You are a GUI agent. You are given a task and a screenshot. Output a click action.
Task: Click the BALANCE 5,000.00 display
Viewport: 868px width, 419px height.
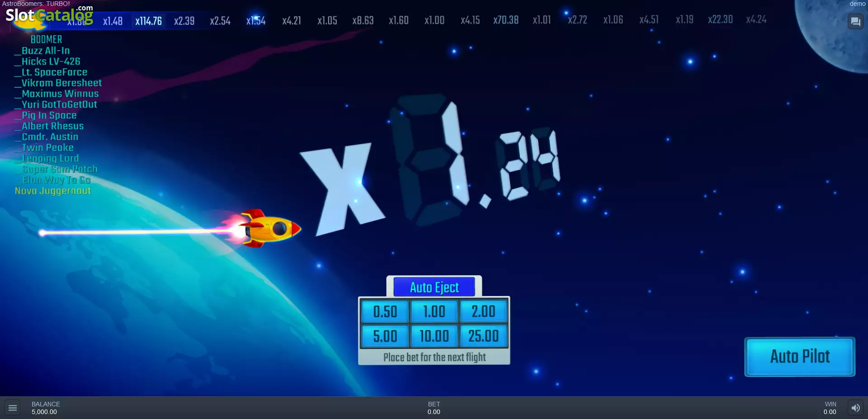[45, 408]
